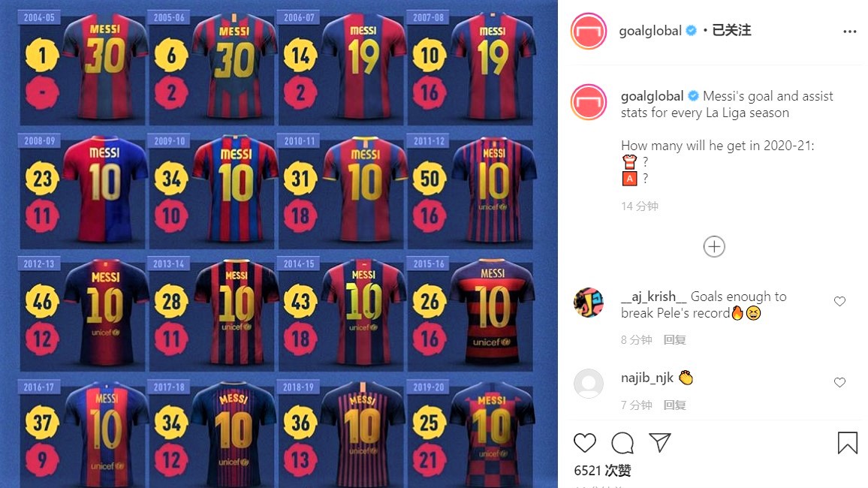Open the three-dot more options menu
Viewport: 868px width, 488px height.
tap(850, 32)
